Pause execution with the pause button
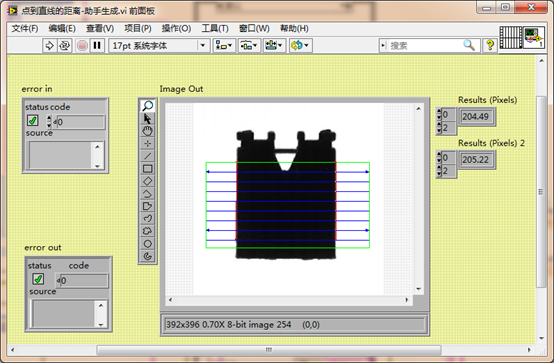Image resolution: width=554 pixels, height=363 pixels. (x=97, y=46)
